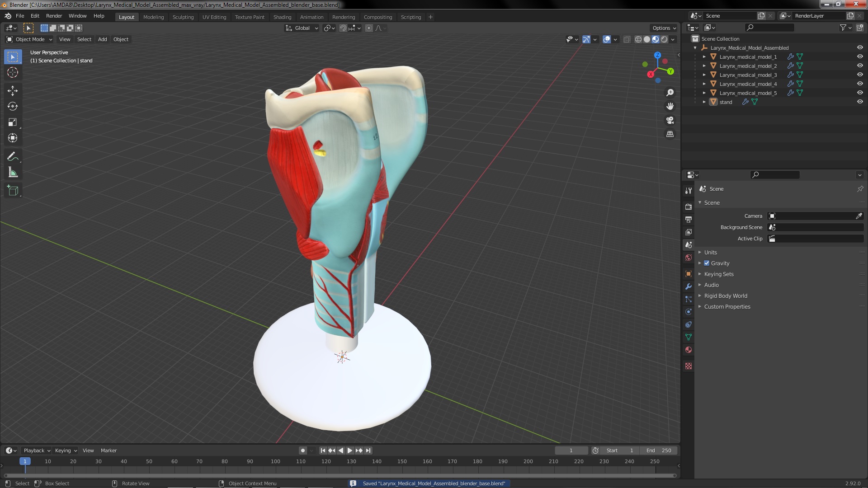The height and width of the screenshot is (488, 868).
Task: Switch to the Shading workspace tab
Action: click(x=282, y=17)
